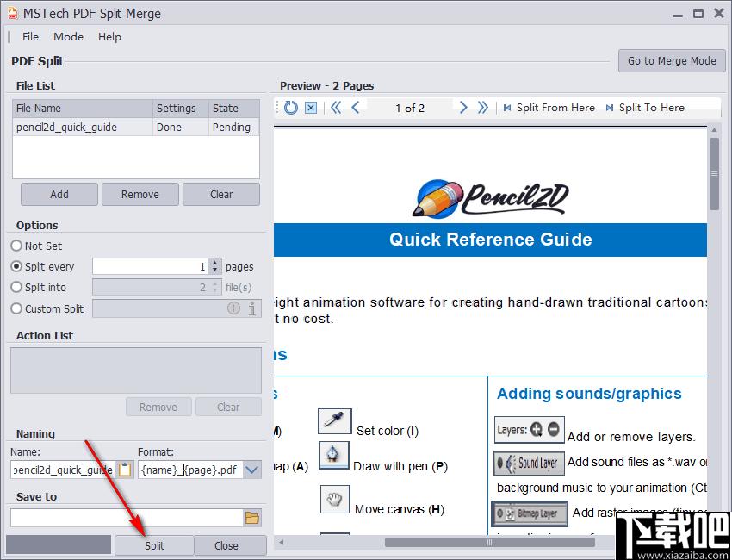
Task: Jump to first page with double-left arrow
Action: pos(336,108)
